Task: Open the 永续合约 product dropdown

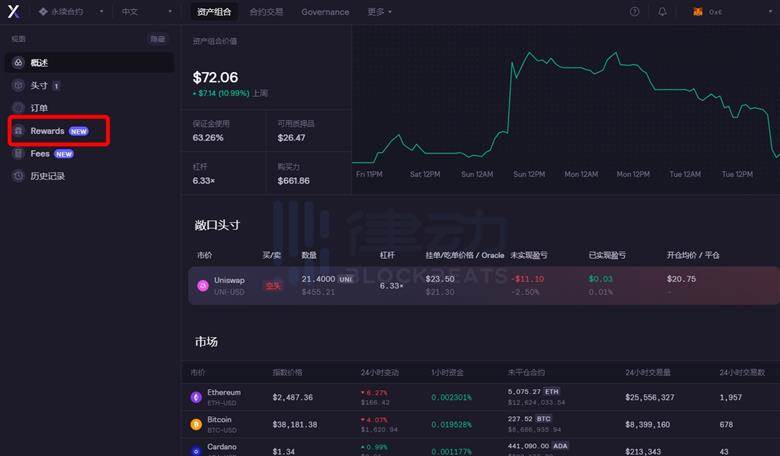Action: 71,11
